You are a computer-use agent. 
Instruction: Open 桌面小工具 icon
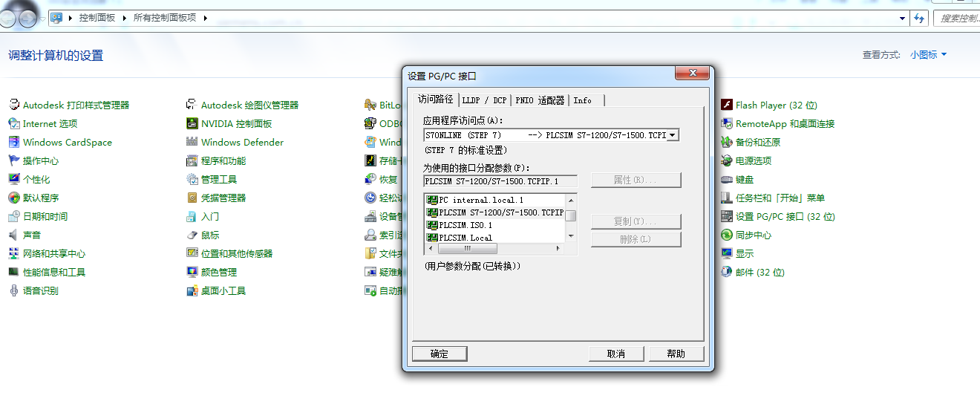pyautogui.click(x=192, y=290)
